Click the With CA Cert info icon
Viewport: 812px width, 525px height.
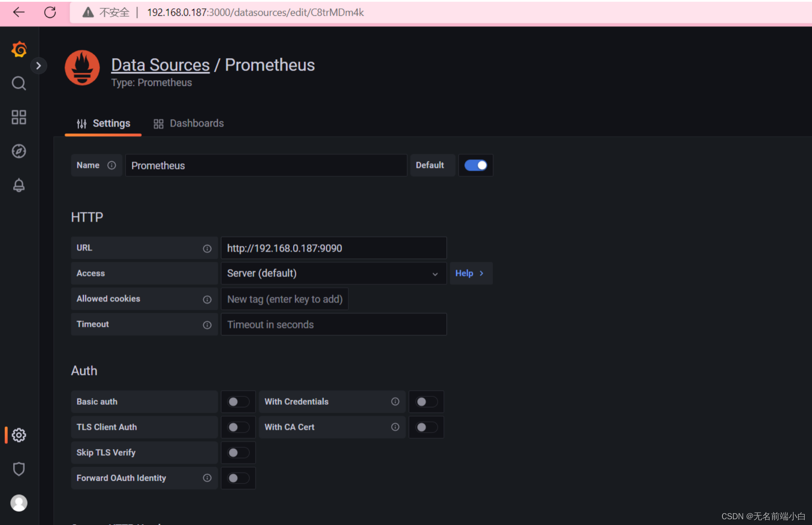pyautogui.click(x=395, y=427)
